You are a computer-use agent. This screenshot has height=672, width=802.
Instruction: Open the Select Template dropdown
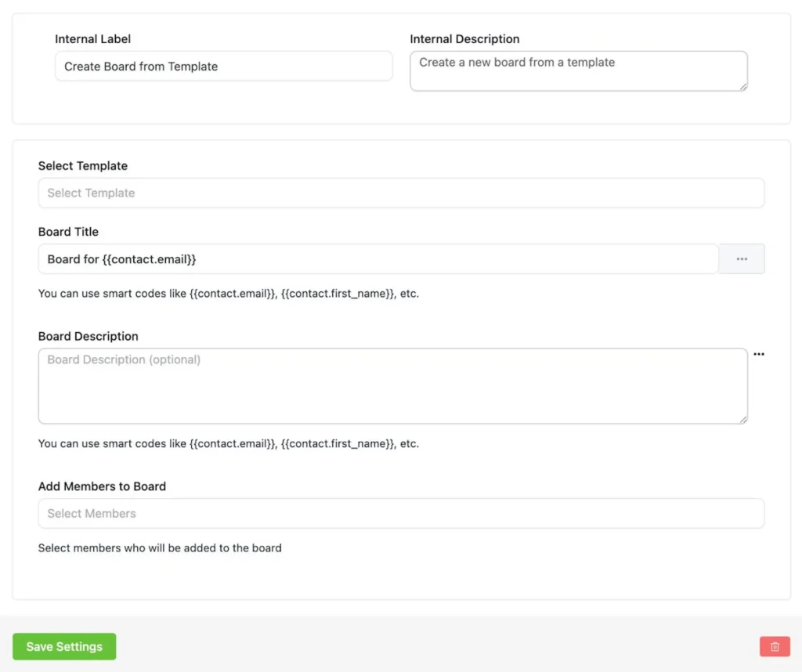(x=401, y=193)
